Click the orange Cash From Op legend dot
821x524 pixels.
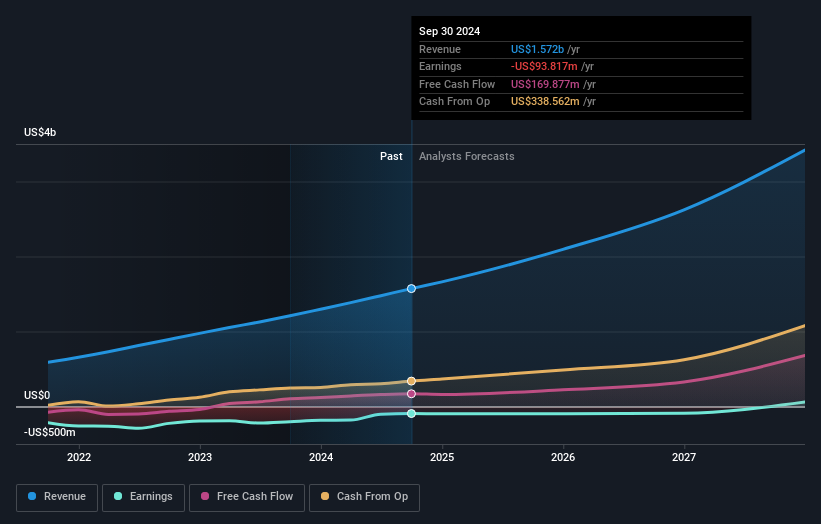pos(325,496)
